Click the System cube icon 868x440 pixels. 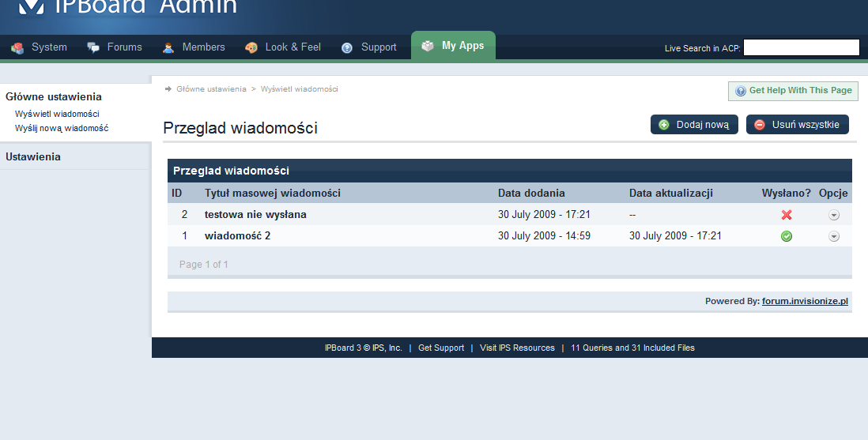coord(17,48)
